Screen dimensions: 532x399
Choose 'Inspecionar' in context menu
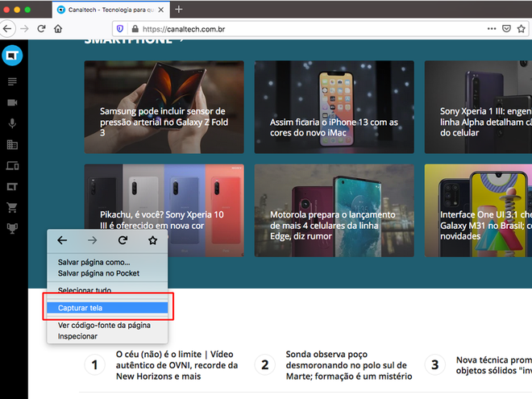click(107, 336)
